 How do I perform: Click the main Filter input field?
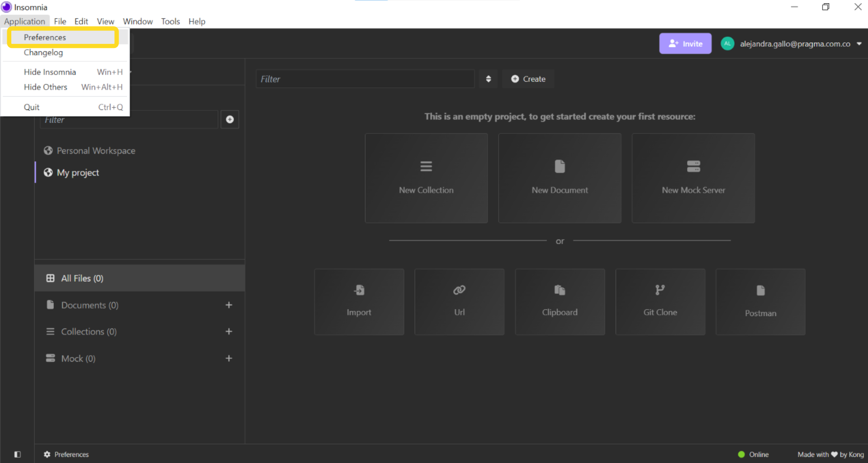click(365, 79)
